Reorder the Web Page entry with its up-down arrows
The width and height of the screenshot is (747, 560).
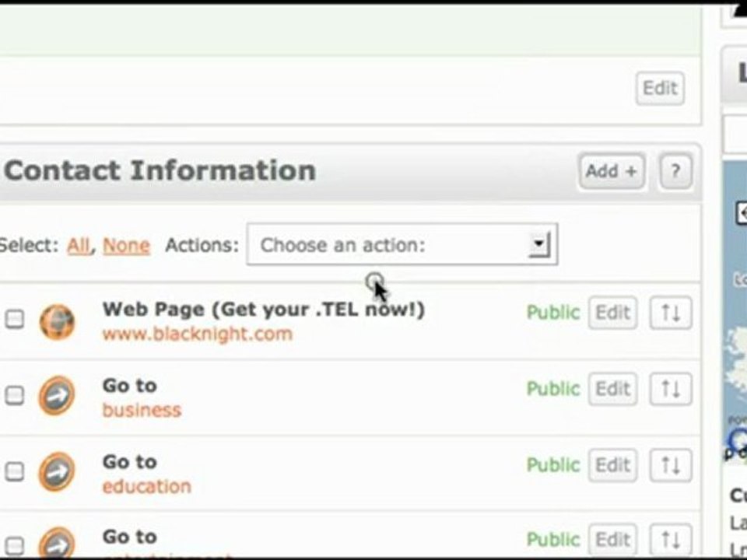tap(670, 313)
